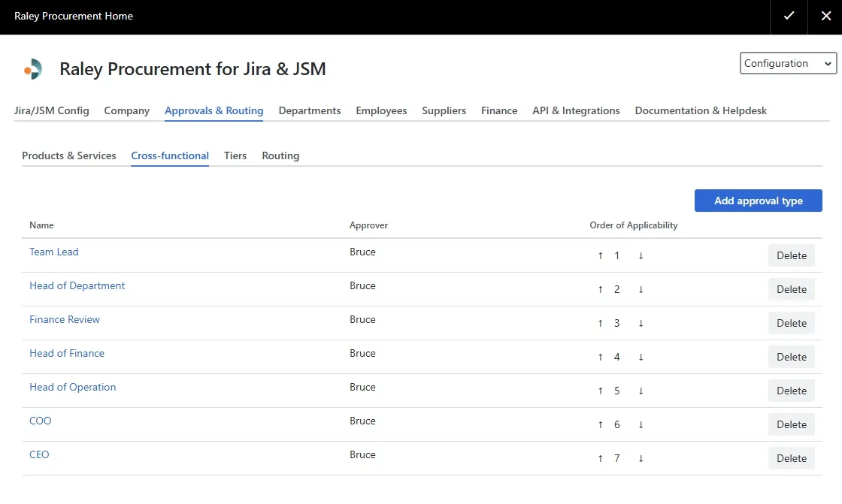This screenshot has height=504, width=842.
Task: Move Team Lead down in order
Action: [x=641, y=255]
